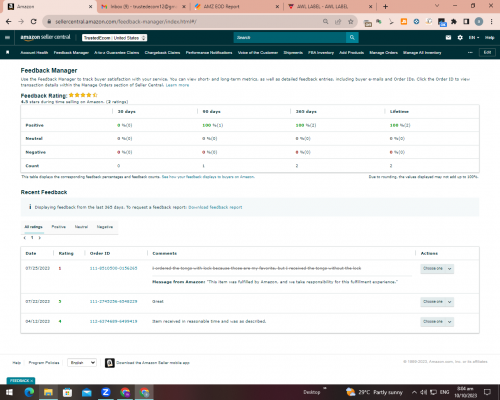Open the settings gear icon

click(x=460, y=37)
